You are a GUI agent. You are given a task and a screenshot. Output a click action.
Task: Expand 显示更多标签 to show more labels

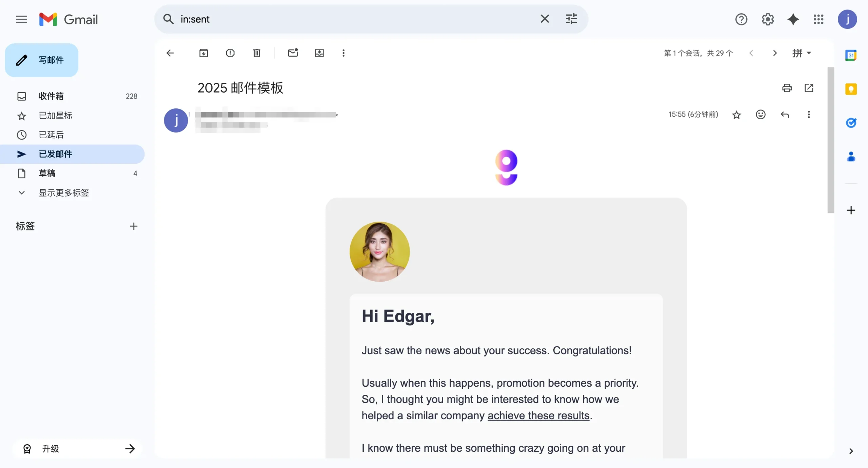pos(64,192)
